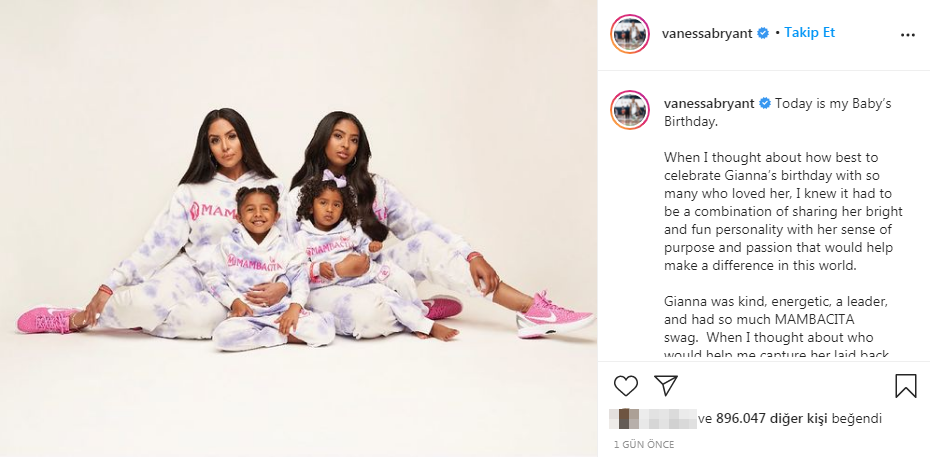The height and width of the screenshot is (457, 930).
Task: Click the family photo of the post
Action: point(298,228)
